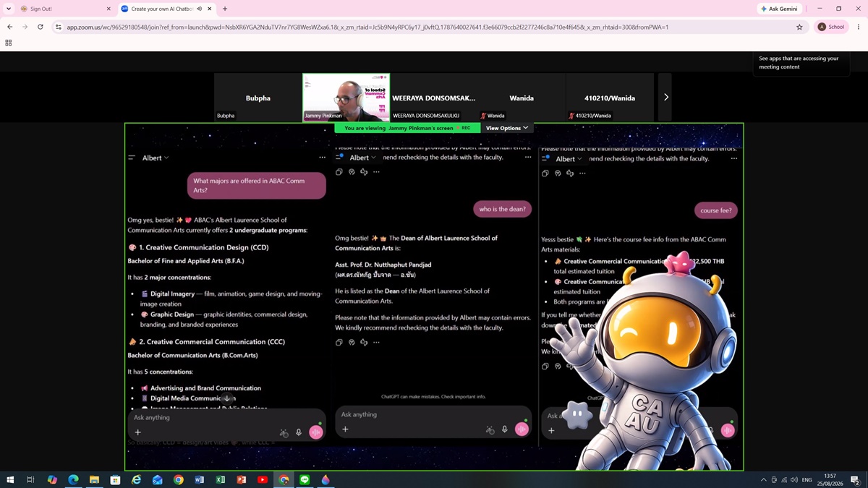Open three-dot menu above 'What majors' message
The image size is (868, 488).
pyautogui.click(x=322, y=158)
